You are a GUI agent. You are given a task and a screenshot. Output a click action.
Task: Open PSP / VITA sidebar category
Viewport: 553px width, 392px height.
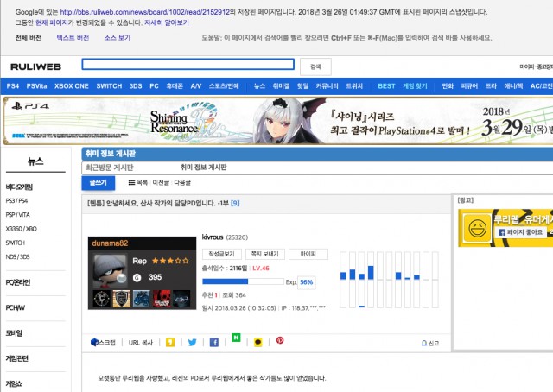17,215
